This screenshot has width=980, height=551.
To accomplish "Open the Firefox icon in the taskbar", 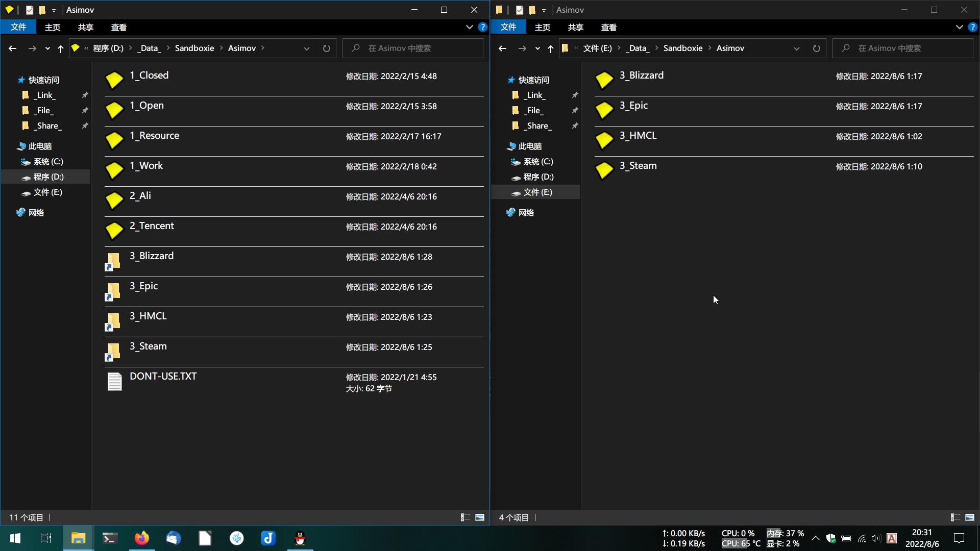I will click(x=141, y=538).
